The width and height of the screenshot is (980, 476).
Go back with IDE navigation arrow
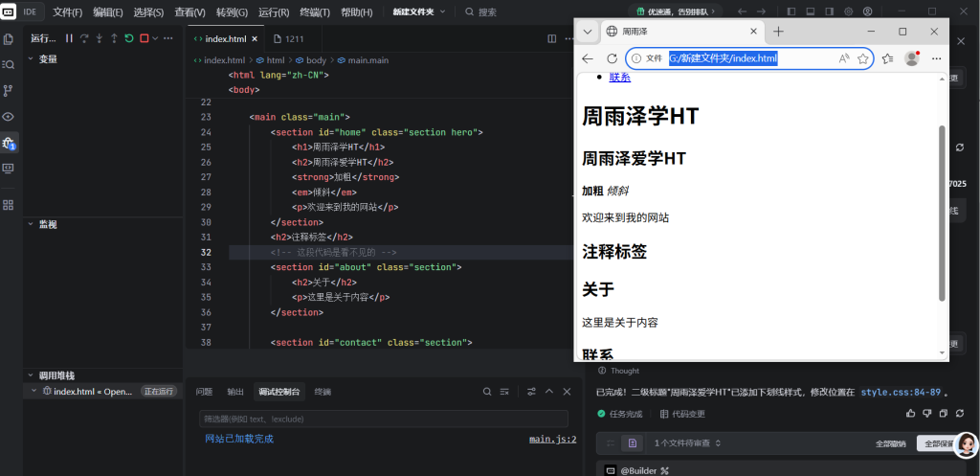pyautogui.click(x=742, y=11)
